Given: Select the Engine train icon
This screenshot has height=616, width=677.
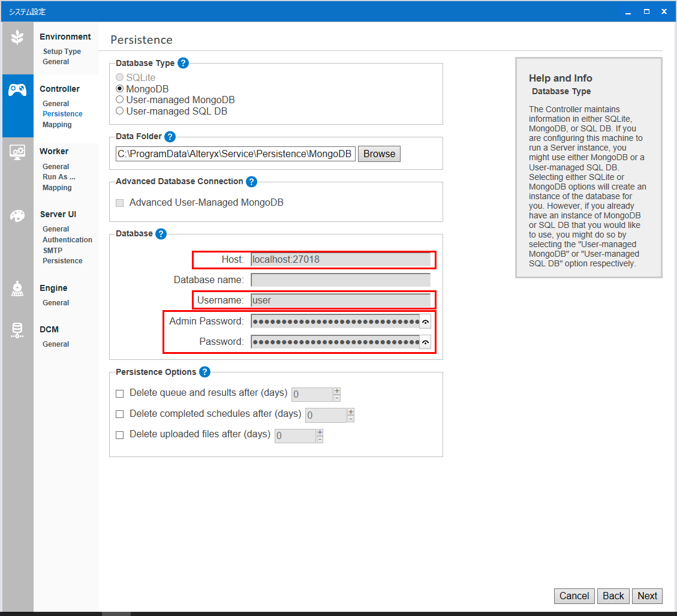Looking at the screenshot, I should click(x=17, y=289).
